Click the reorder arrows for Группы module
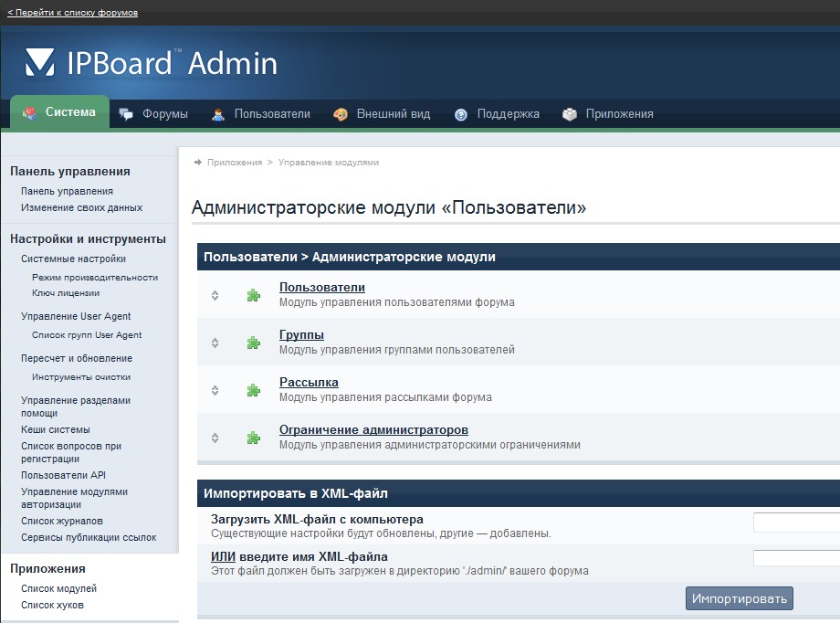 coord(215,343)
